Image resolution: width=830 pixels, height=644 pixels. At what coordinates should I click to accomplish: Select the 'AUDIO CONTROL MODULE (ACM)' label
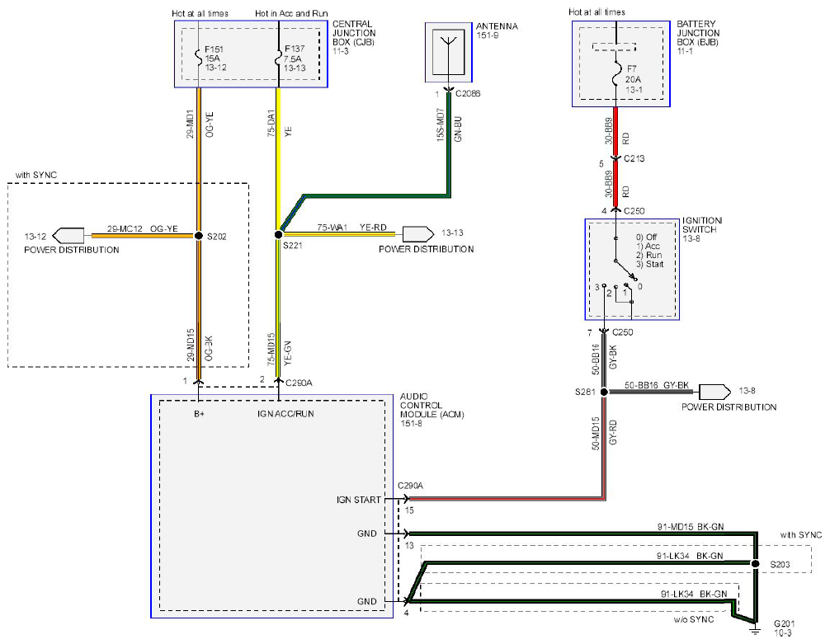(x=432, y=406)
